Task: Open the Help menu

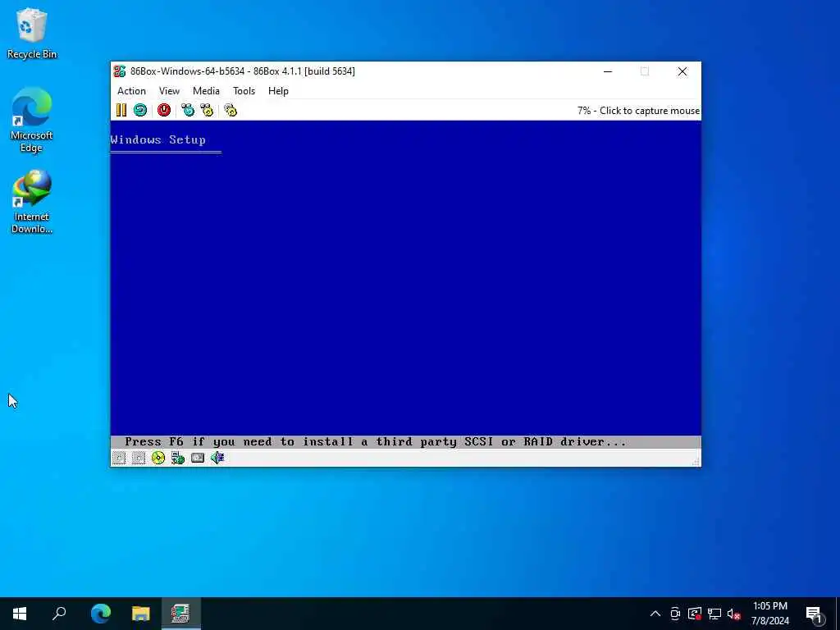Action: [x=278, y=91]
